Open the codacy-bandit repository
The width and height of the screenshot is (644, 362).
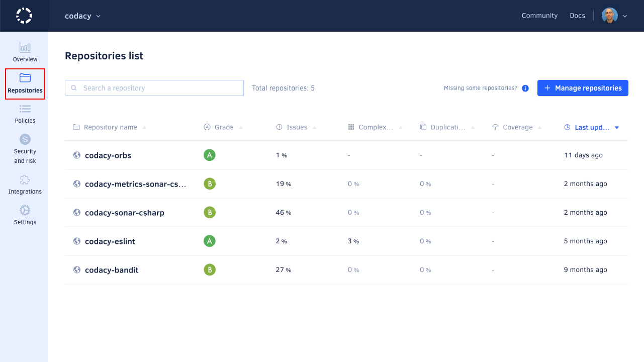pyautogui.click(x=112, y=270)
